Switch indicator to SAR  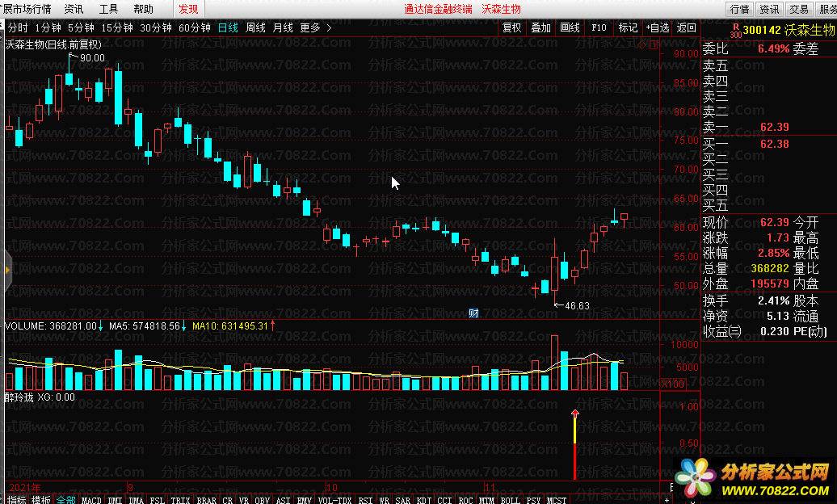click(402, 500)
